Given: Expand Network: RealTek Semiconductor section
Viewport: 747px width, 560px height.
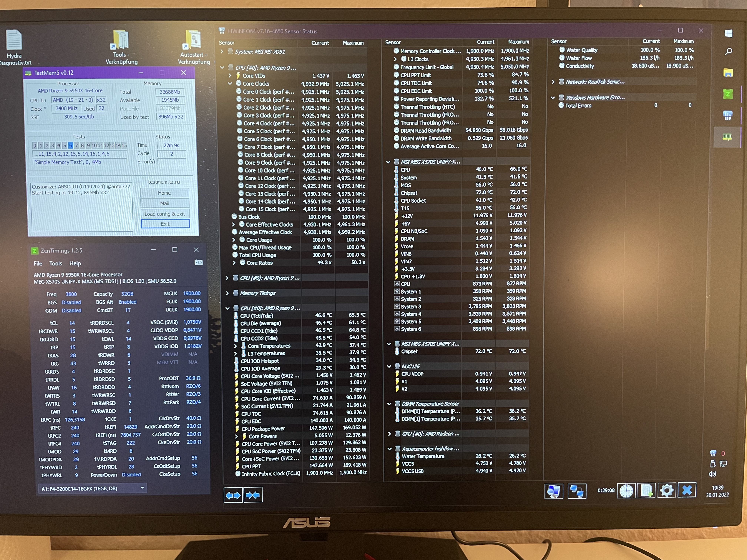Looking at the screenshot, I should 553,82.
